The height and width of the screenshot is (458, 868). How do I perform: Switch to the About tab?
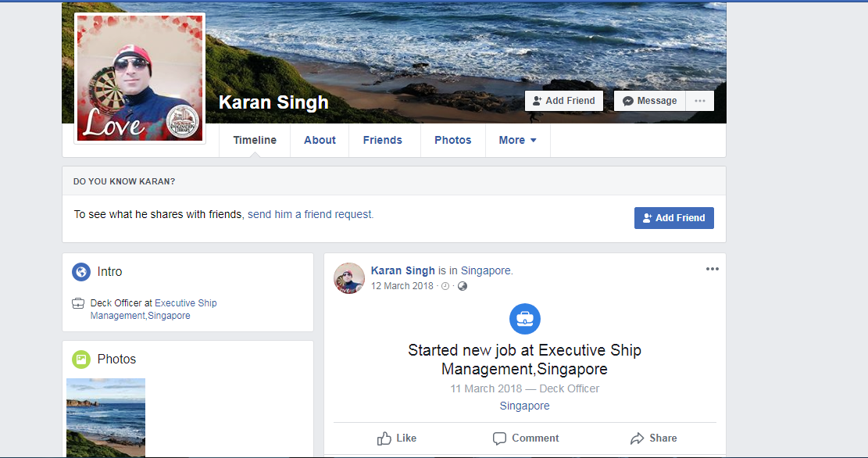coord(320,140)
